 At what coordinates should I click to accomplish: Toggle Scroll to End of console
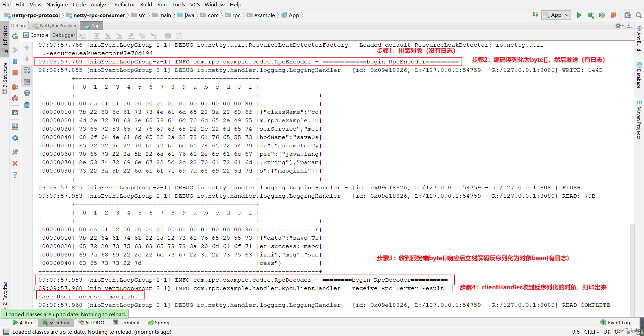(x=27, y=82)
